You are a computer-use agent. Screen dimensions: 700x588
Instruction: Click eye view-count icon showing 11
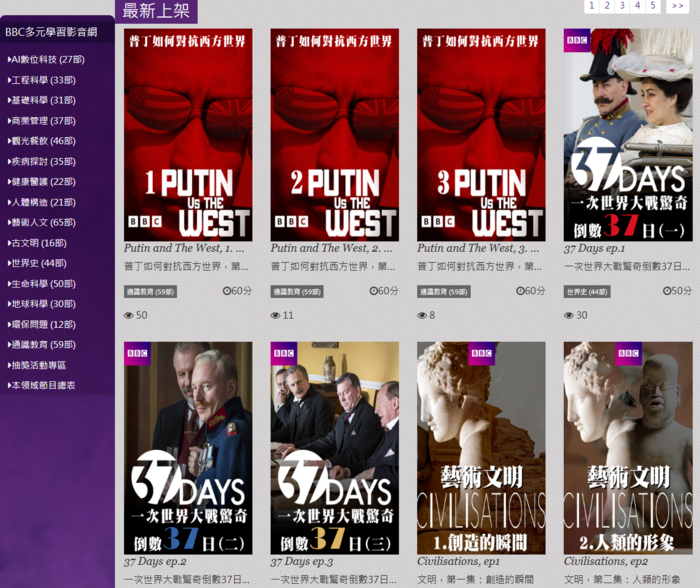coord(275,315)
